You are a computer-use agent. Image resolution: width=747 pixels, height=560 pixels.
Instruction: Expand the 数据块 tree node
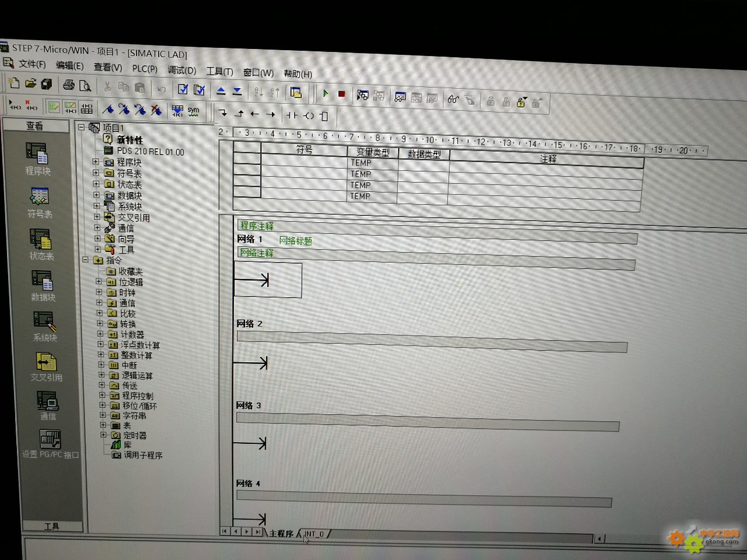(x=96, y=195)
